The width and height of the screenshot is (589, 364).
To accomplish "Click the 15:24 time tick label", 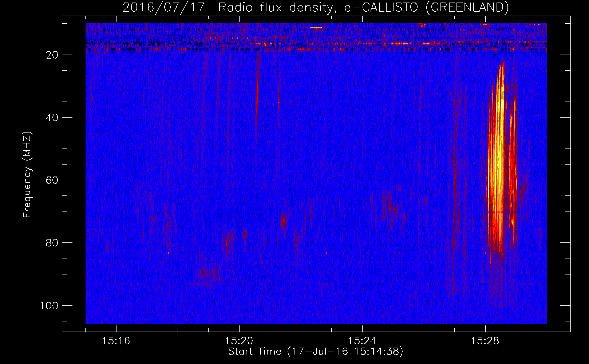I will click(x=362, y=341).
